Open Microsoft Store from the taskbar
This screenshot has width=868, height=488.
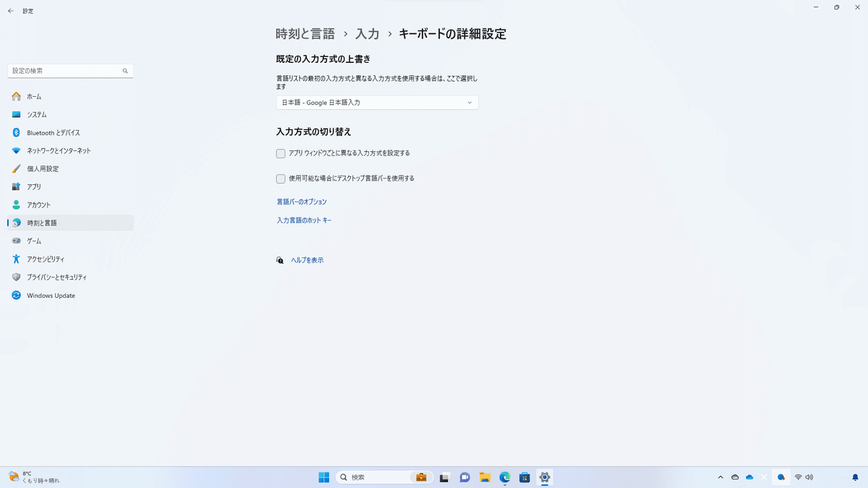click(524, 477)
